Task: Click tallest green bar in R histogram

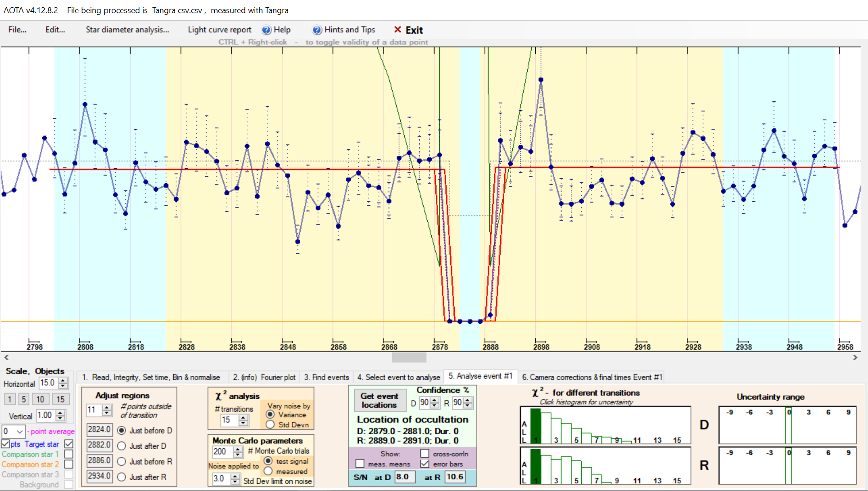Action: 535,466
